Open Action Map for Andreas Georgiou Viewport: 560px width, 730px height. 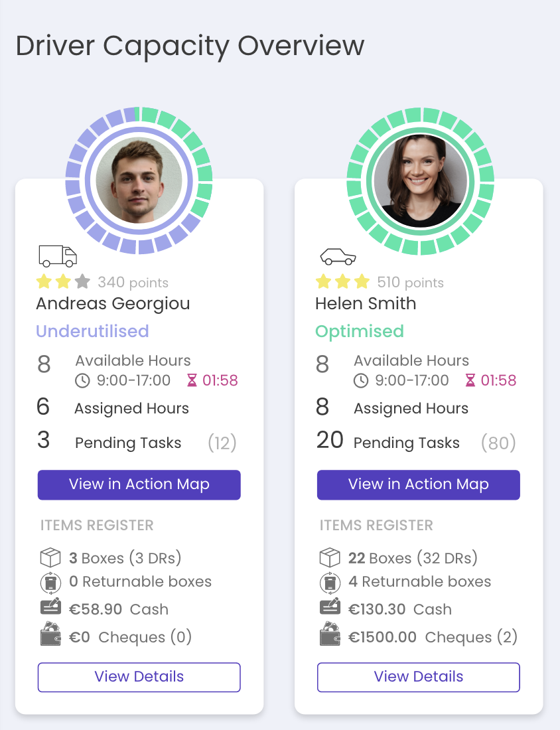tap(139, 484)
